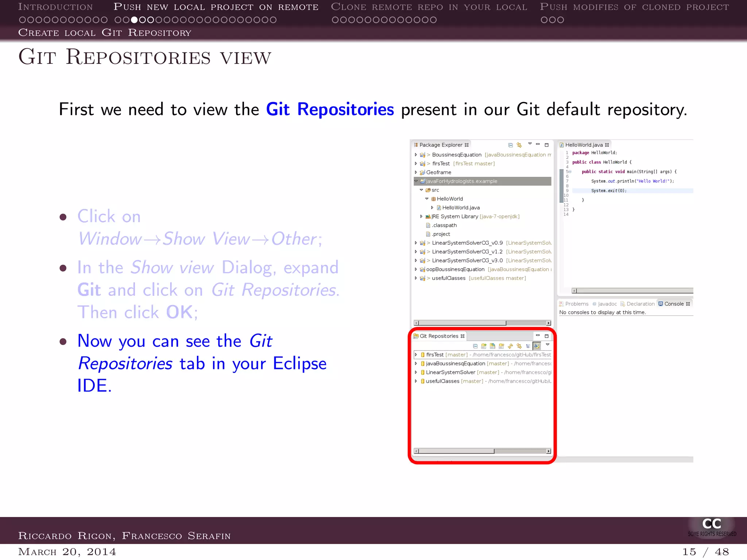This screenshot has width=747, height=560.
Task: Expand the BoussinesqEquation project
Action: (x=416, y=155)
